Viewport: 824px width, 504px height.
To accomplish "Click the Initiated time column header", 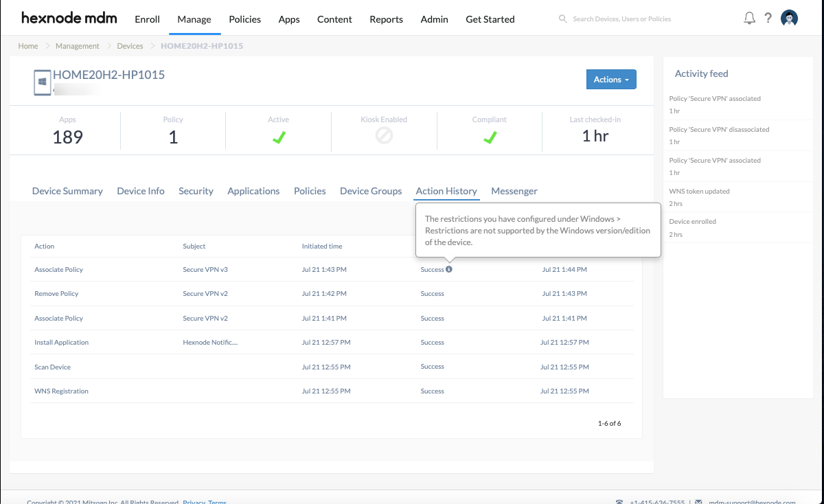I will [322, 246].
